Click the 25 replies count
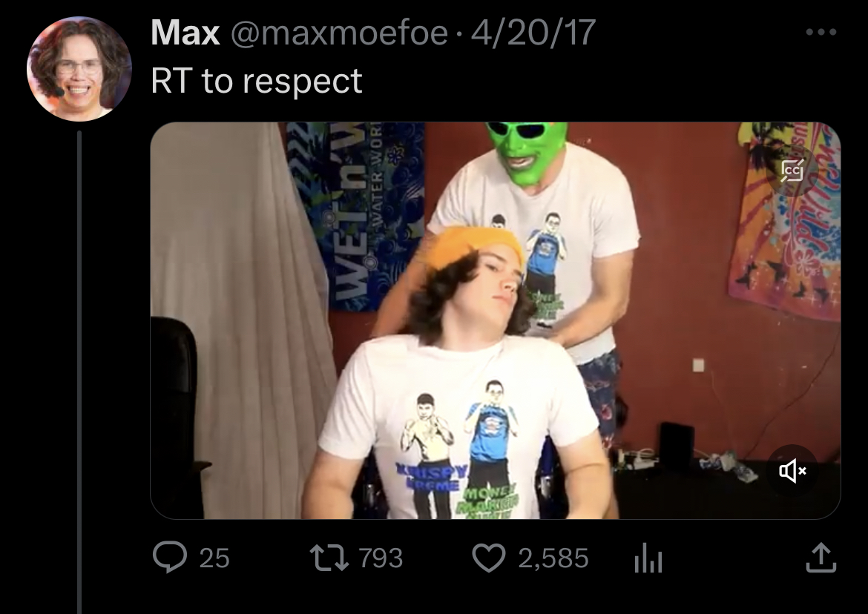Image resolution: width=868 pixels, height=614 pixels. [x=214, y=558]
